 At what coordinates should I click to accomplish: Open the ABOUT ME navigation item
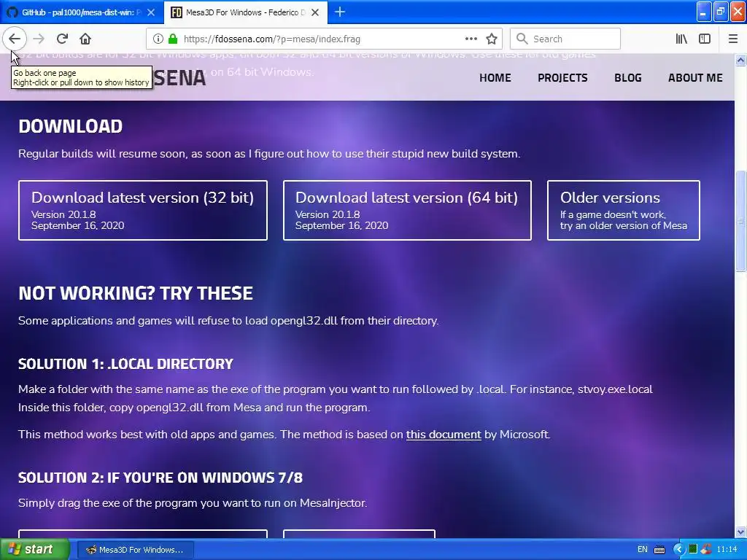point(695,77)
